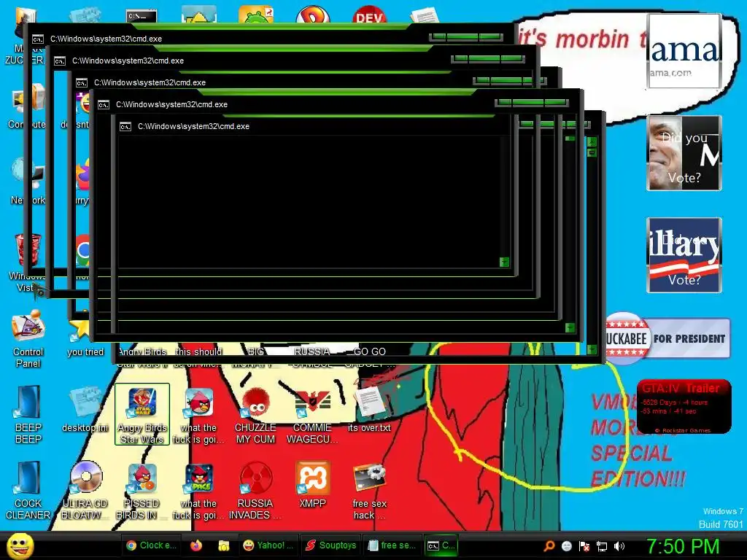This screenshot has width=747, height=560.
Task: Open the Action Center flag tray icon
Action: pyautogui.click(x=584, y=546)
